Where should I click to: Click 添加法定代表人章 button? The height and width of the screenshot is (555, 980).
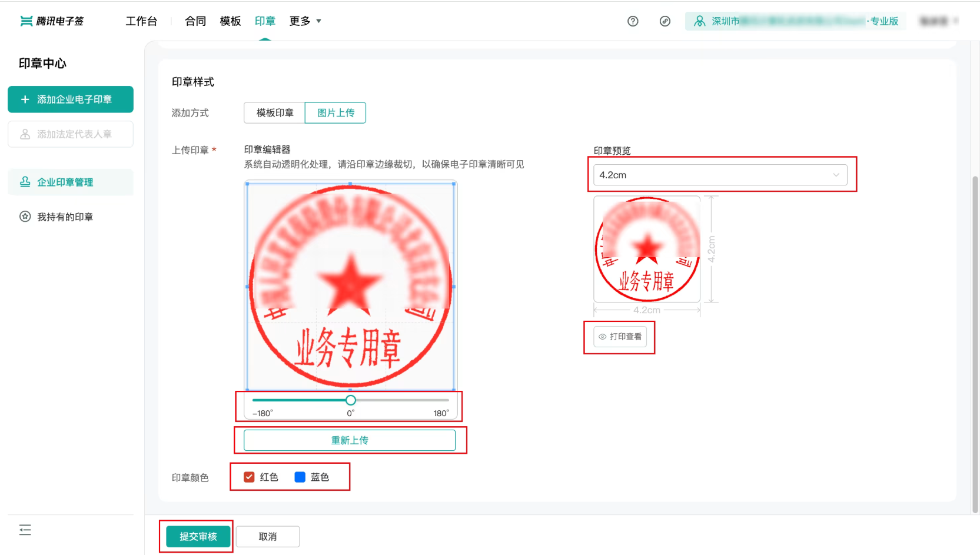71,134
